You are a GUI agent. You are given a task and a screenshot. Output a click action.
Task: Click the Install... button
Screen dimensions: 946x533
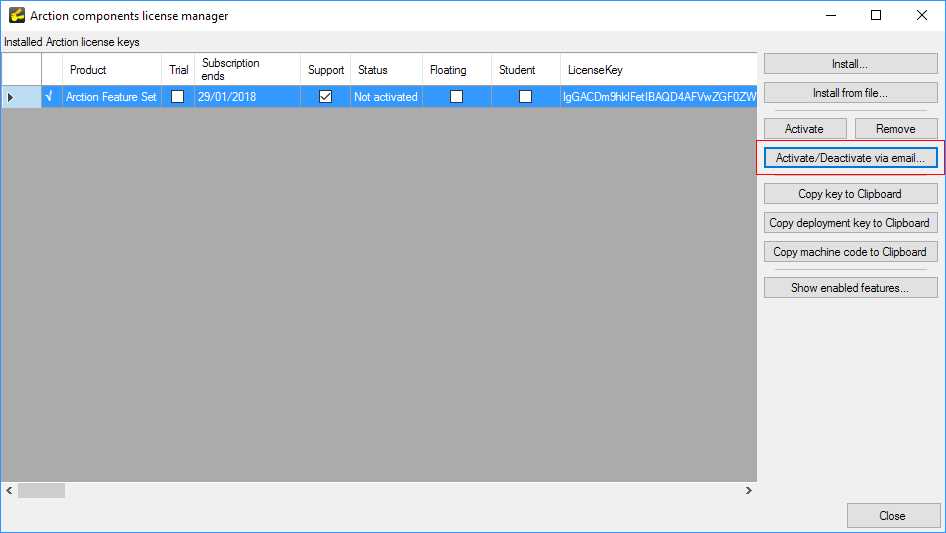point(851,64)
